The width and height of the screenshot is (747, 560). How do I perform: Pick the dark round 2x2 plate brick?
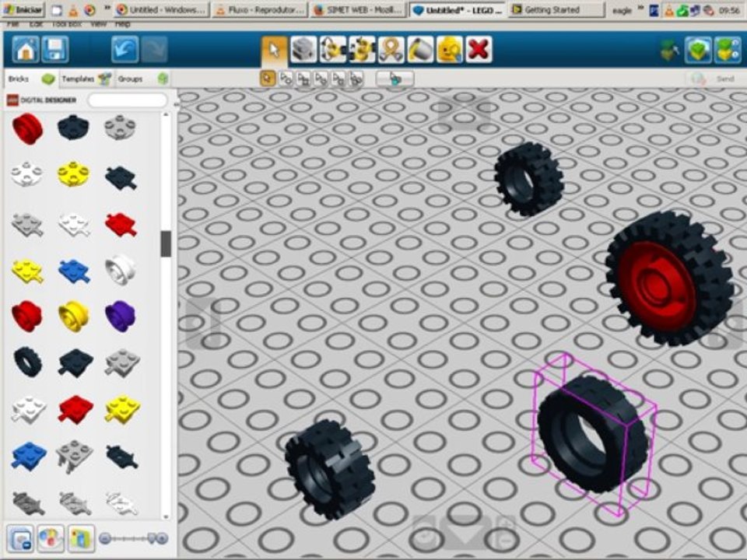[73, 128]
